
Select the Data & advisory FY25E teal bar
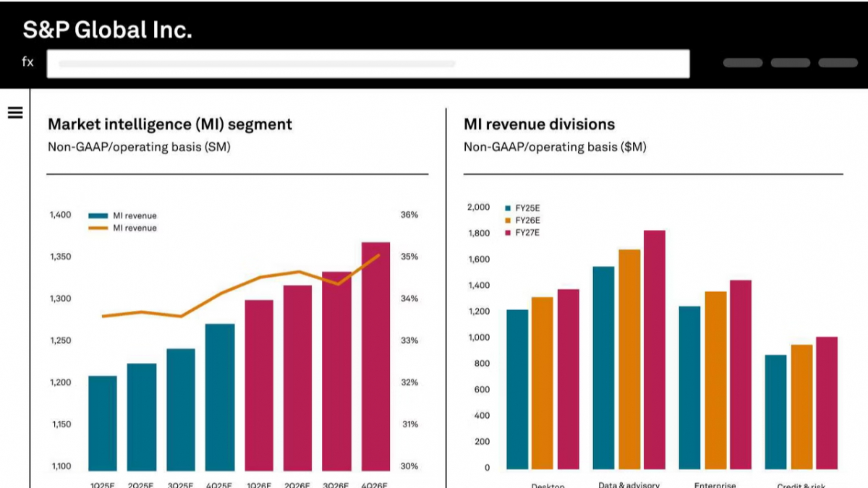603,368
